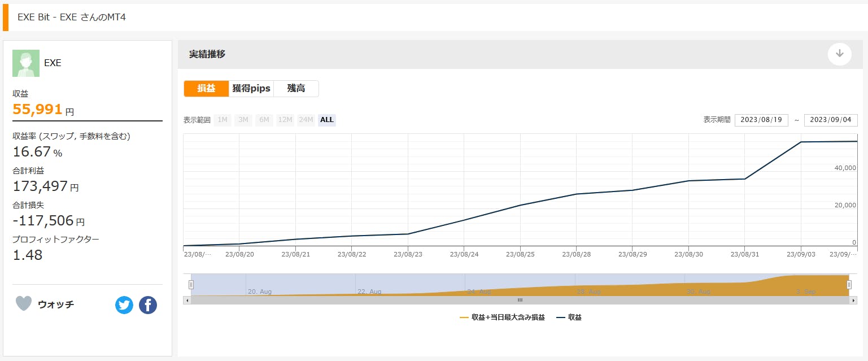The image size is (868, 361).
Task: Click the Twitter share icon
Action: [124, 305]
